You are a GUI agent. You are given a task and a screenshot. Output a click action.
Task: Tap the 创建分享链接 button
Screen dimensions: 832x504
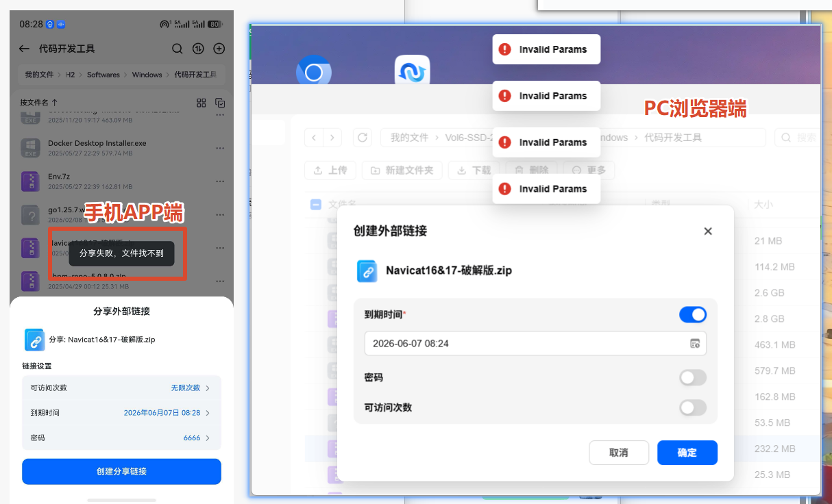(121, 471)
